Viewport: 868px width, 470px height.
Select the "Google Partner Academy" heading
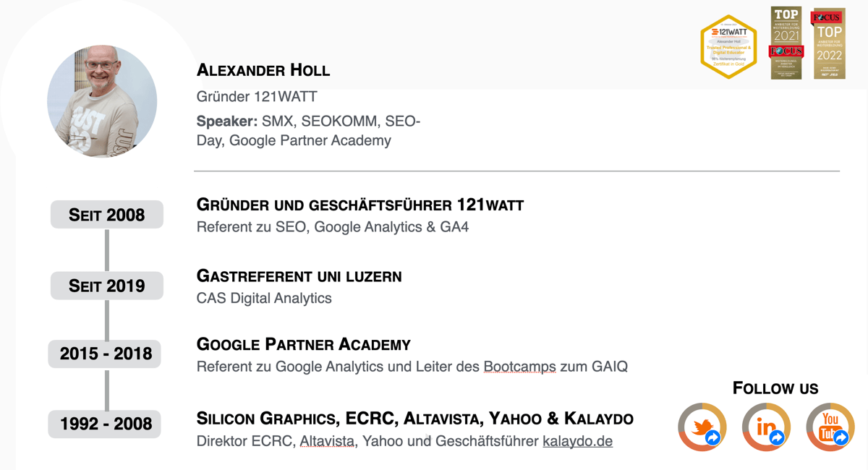click(304, 344)
